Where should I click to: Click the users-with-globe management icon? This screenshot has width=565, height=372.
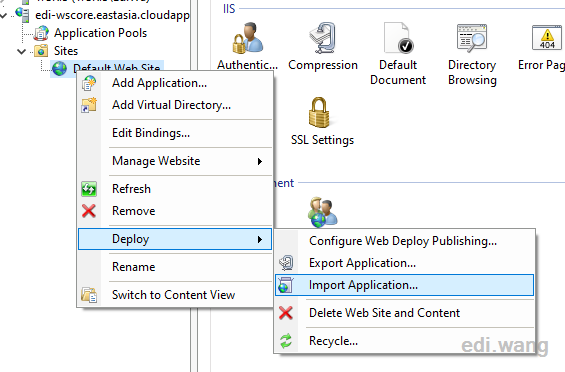coord(322,212)
